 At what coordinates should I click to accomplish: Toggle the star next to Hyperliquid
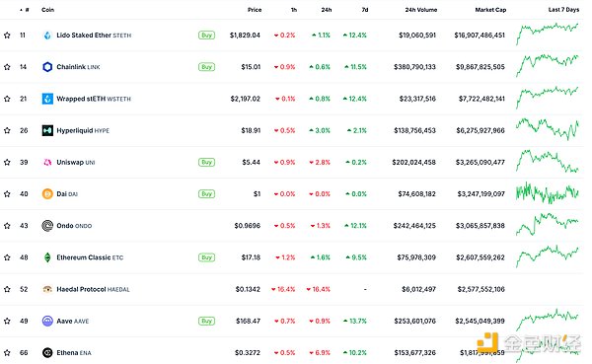(7, 130)
